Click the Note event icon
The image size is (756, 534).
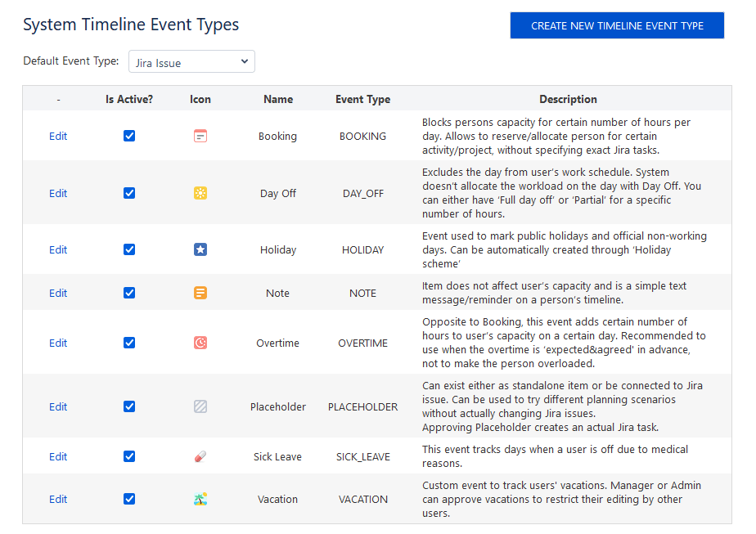coord(200,293)
